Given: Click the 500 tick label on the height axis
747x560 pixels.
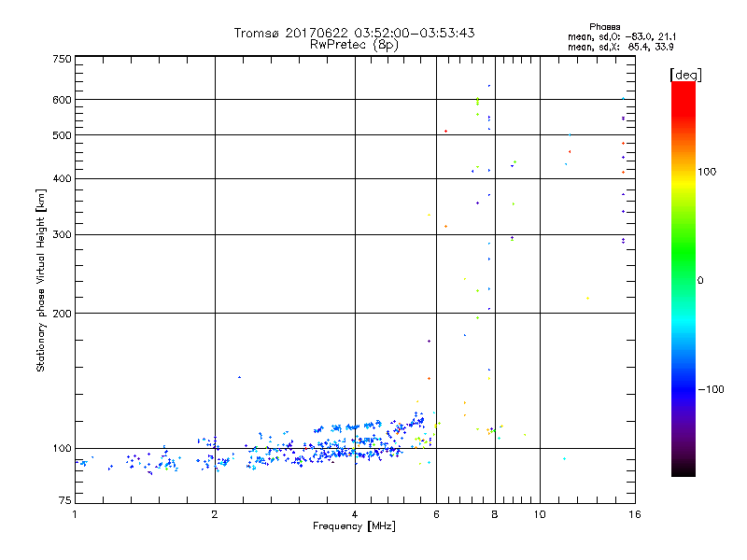Looking at the screenshot, I should (62, 135).
